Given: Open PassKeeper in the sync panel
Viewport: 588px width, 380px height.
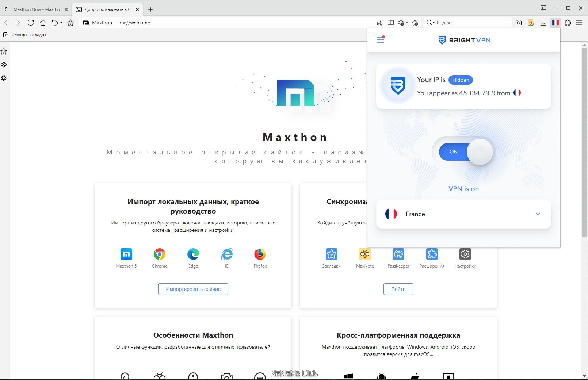Looking at the screenshot, I should [398, 254].
